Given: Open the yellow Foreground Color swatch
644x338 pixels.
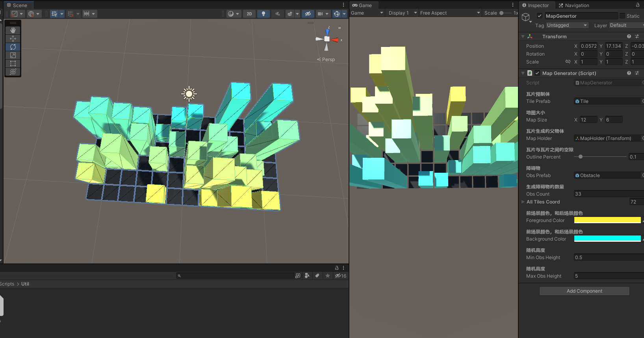Looking at the screenshot, I should coord(607,220).
